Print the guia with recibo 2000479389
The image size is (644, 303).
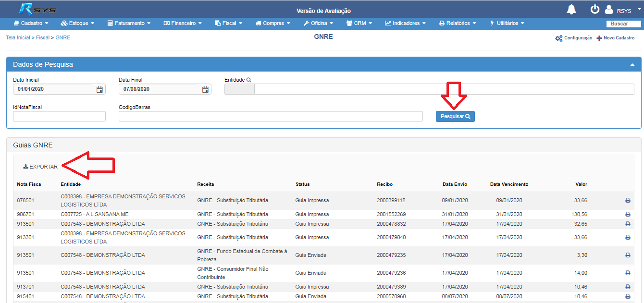pos(628,287)
